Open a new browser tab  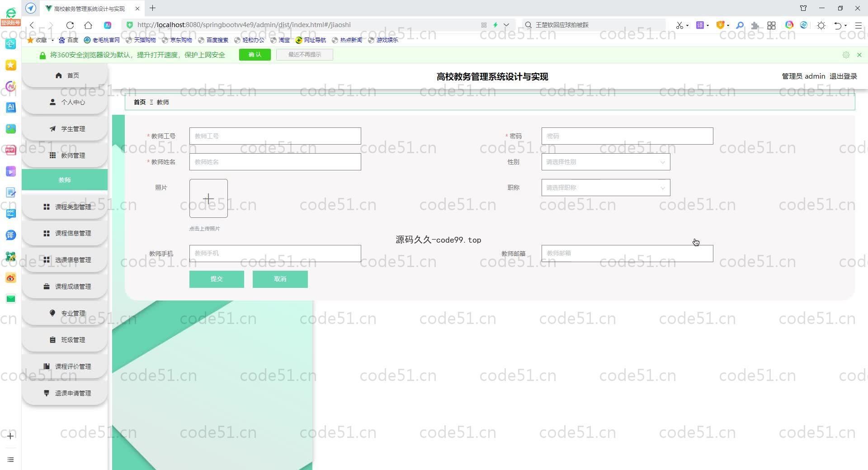click(153, 8)
